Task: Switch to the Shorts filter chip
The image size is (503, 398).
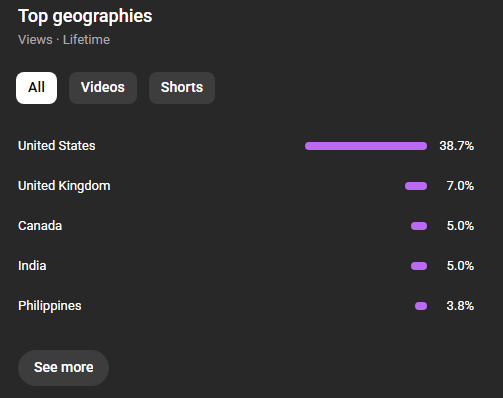Action: point(182,88)
